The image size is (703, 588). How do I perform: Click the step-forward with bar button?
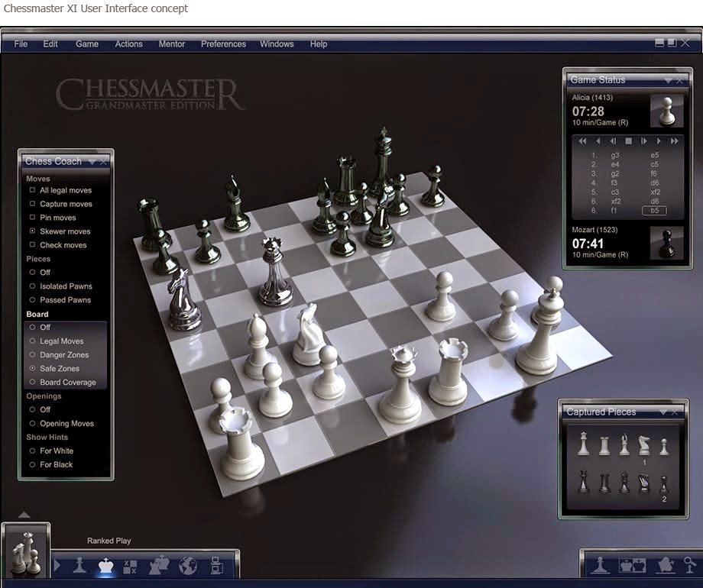644,141
